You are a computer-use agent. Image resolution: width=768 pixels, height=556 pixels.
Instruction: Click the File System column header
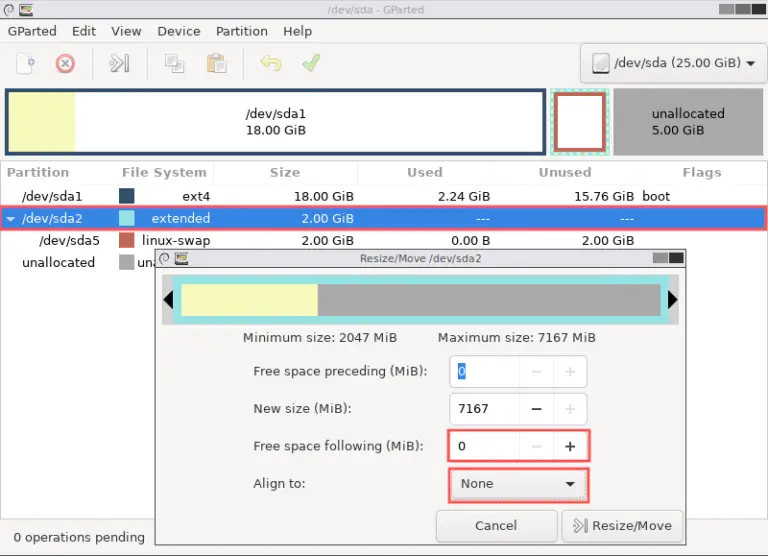(x=164, y=172)
